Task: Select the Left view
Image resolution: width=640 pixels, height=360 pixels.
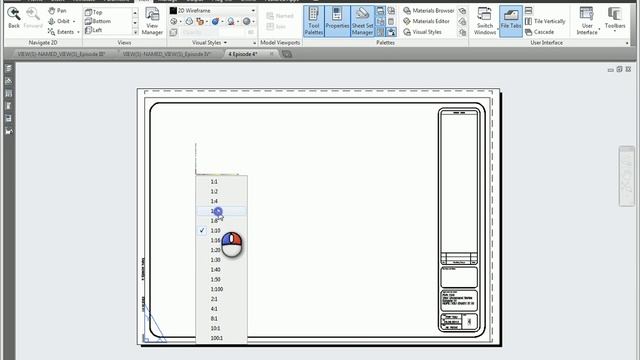Action: click(93, 30)
